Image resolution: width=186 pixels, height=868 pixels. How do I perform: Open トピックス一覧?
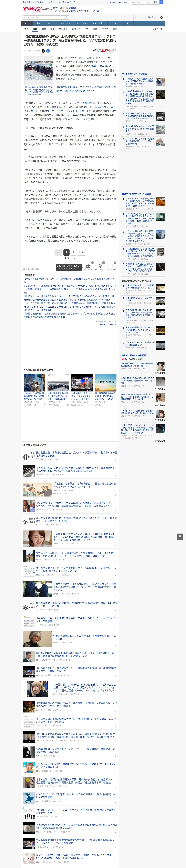pos(155,29)
